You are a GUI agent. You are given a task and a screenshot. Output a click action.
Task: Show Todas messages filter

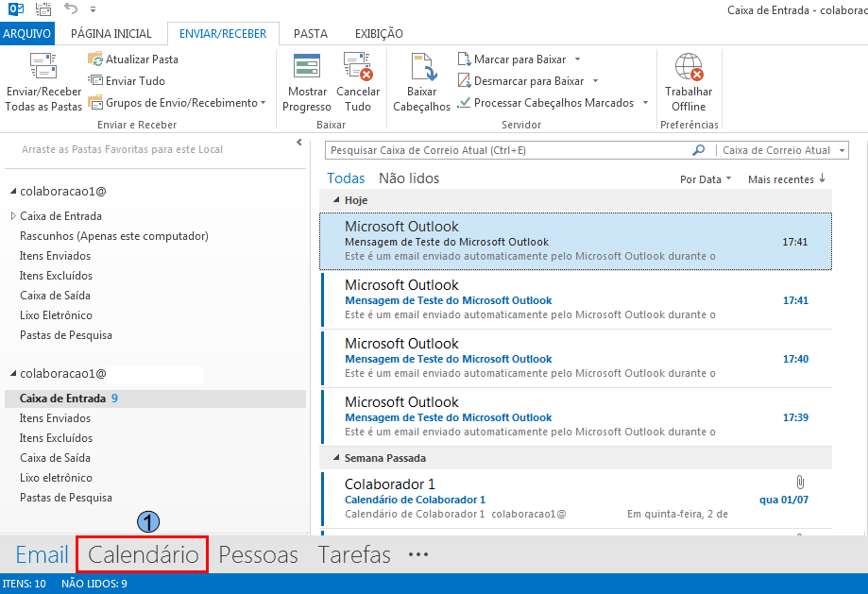346,178
